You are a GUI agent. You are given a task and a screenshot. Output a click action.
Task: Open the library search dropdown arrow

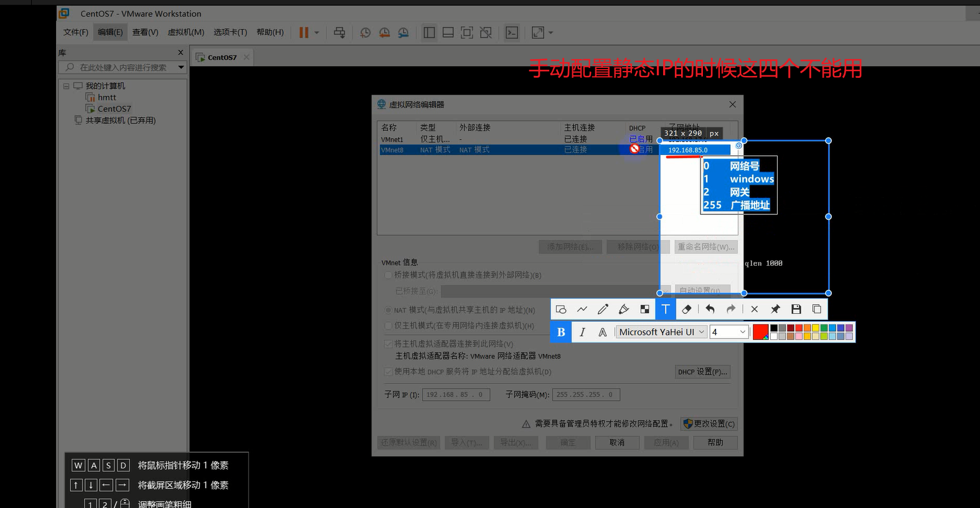181,67
